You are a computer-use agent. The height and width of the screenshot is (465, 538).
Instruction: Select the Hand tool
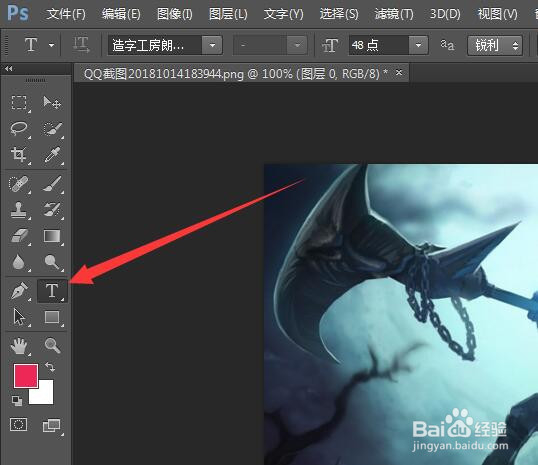pyautogui.click(x=19, y=346)
